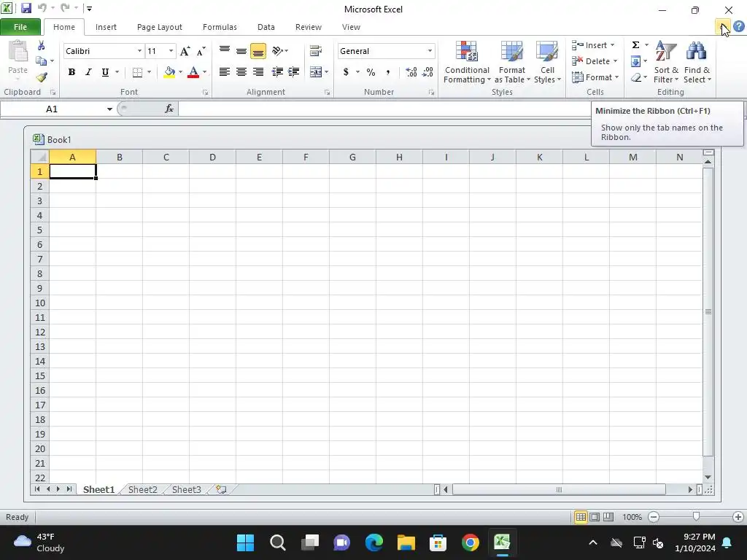
Task: Switch to the Data tab
Action: click(266, 27)
